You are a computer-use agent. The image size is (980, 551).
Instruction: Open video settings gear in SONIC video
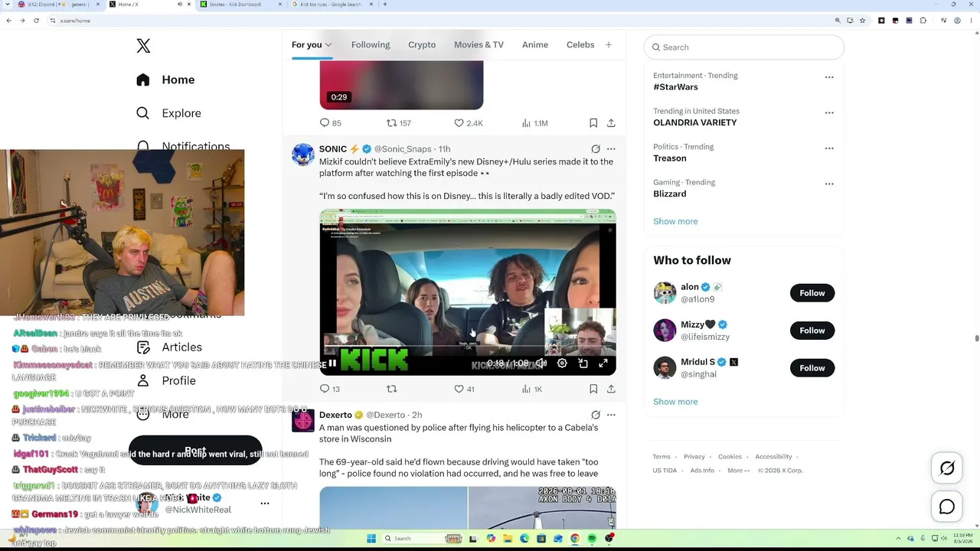click(x=562, y=364)
